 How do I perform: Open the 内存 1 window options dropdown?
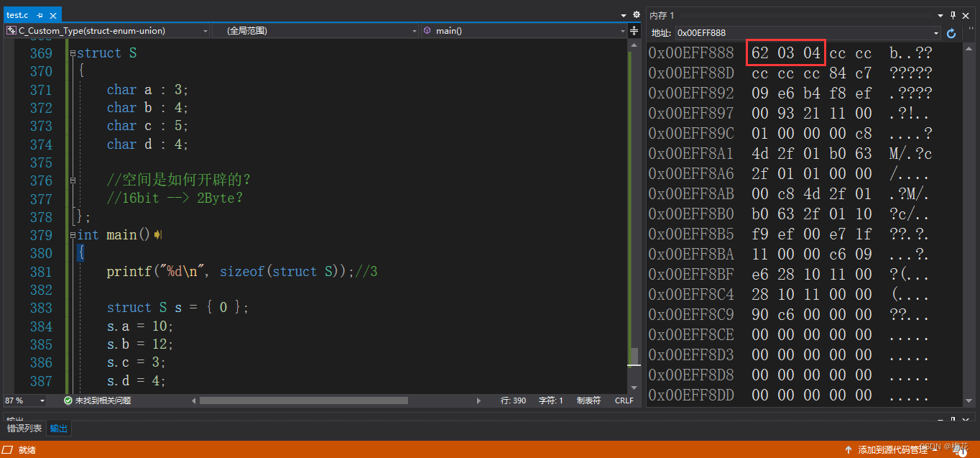tap(940, 15)
